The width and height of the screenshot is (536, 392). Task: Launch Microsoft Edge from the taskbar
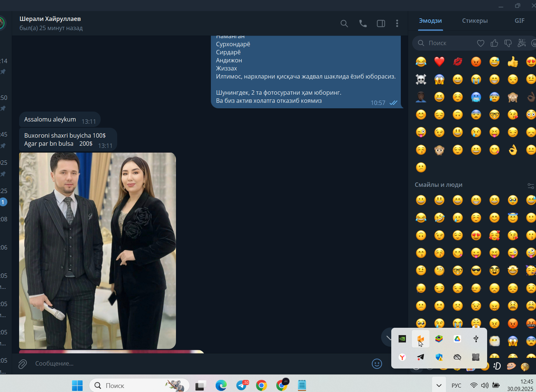pyautogui.click(x=221, y=385)
